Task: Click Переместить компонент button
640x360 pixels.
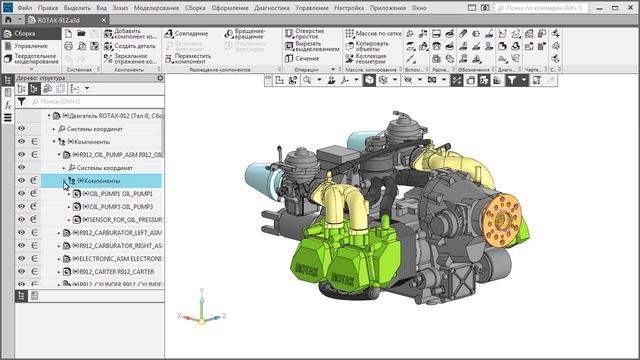Action: point(188,58)
